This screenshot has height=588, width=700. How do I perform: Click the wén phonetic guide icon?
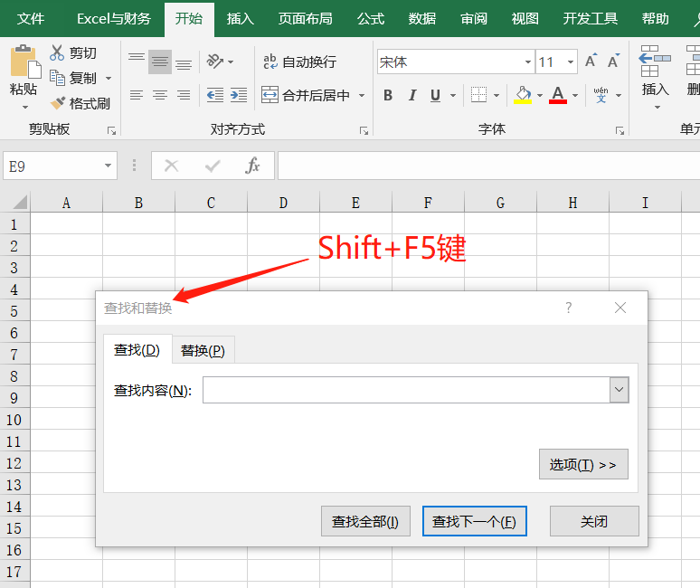click(x=601, y=95)
